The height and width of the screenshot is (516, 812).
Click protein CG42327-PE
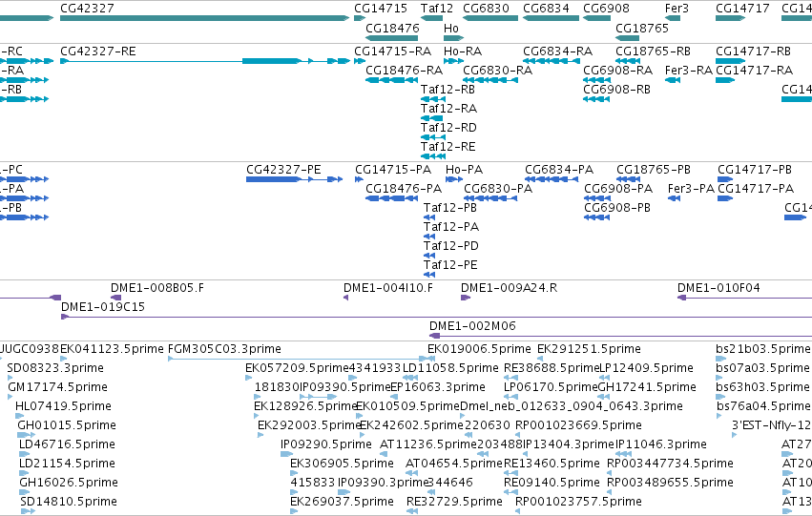click(x=283, y=170)
